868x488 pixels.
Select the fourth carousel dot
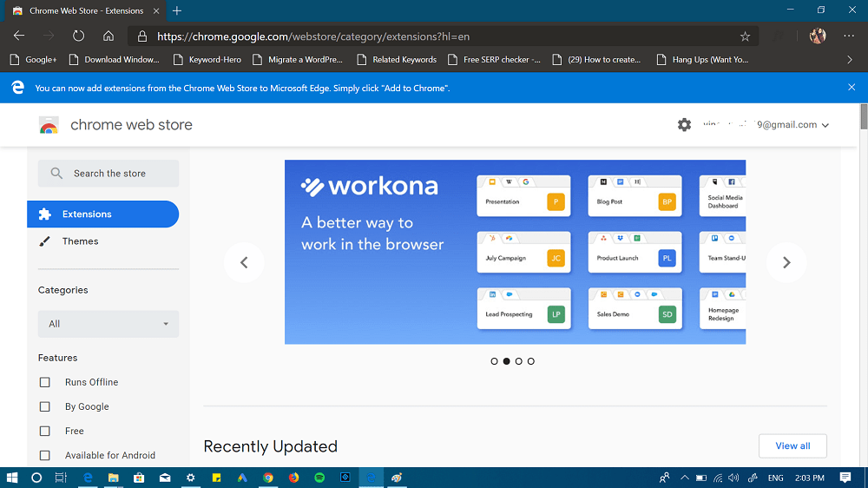point(531,361)
